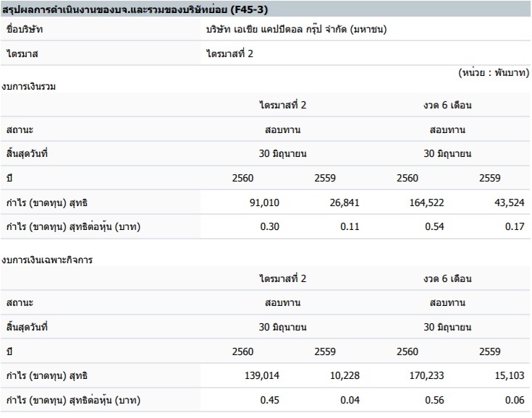The width and height of the screenshot is (532, 418).
Task: Click the report title containing "(F45-3)"
Action: (x=135, y=9)
